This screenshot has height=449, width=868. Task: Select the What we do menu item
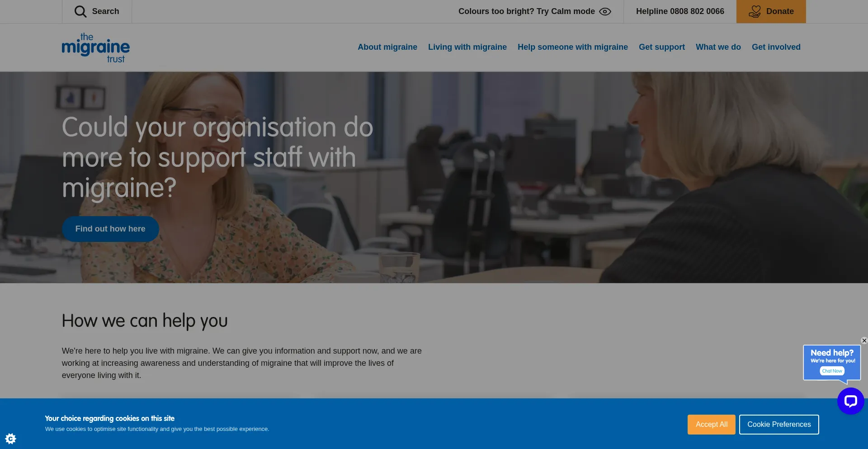pos(718,47)
